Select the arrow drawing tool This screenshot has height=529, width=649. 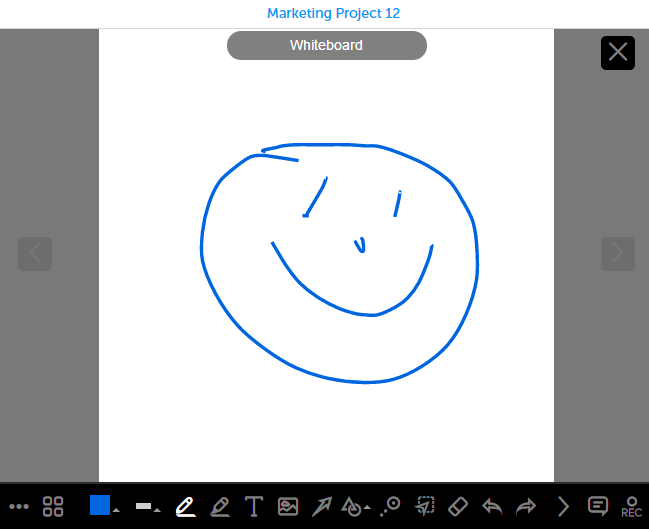point(322,506)
